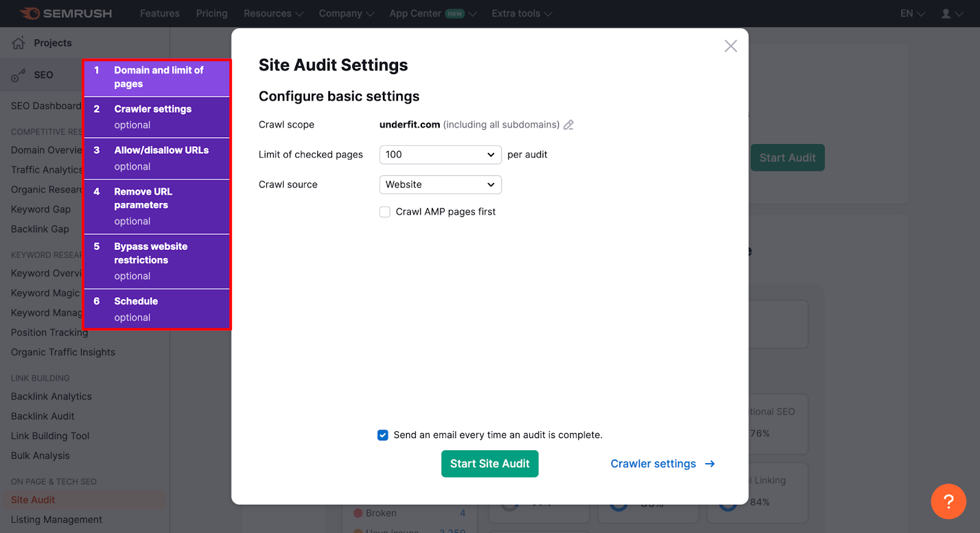980x533 pixels.
Task: Expand the Company menu
Action: (346, 13)
